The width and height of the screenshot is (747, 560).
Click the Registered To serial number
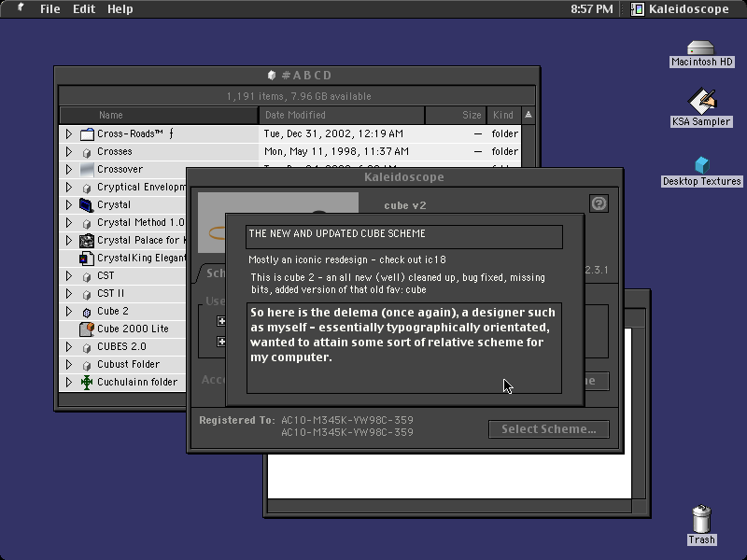(x=347, y=427)
